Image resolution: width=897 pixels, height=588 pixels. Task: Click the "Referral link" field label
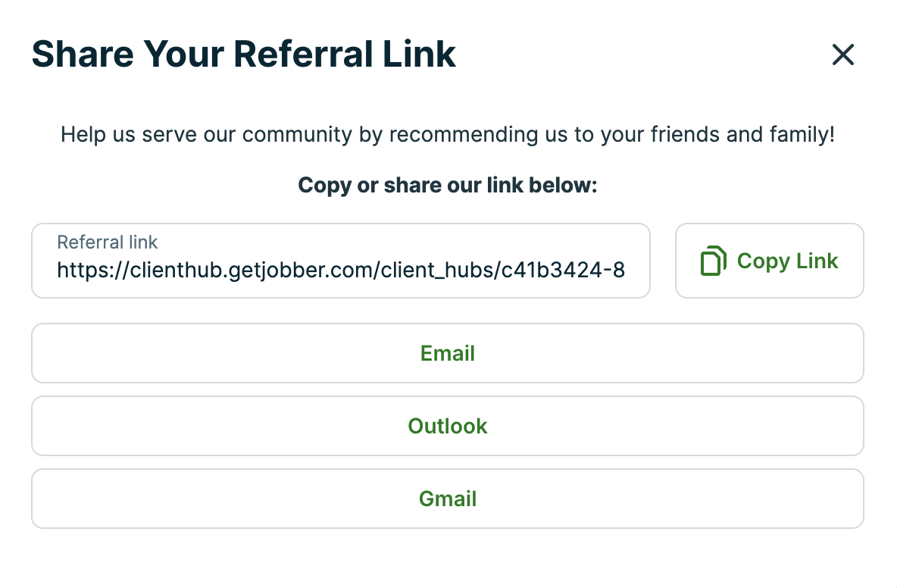click(108, 242)
